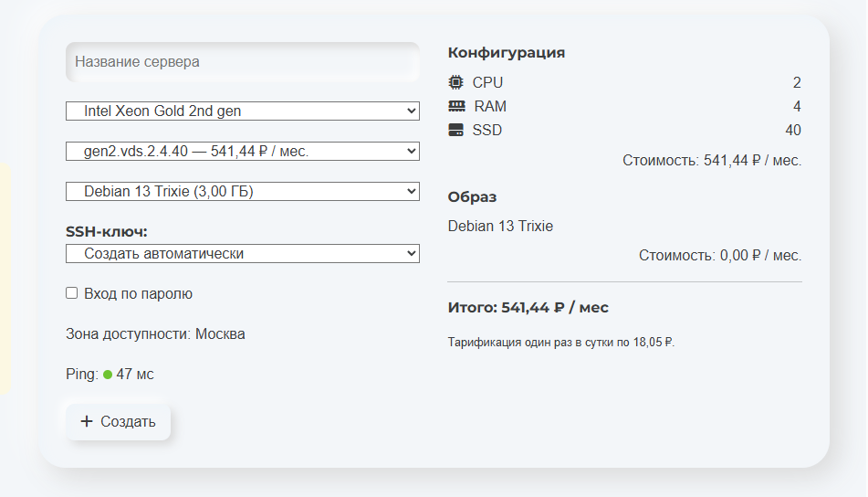The image size is (868, 497).
Task: Click 'Стоимость: 541,44 ₽ / мес.' line
Action: point(712,161)
